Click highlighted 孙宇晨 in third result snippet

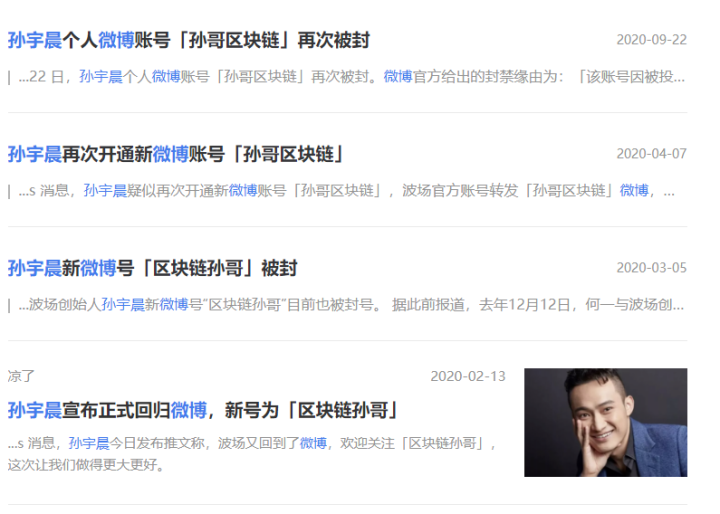123,305
